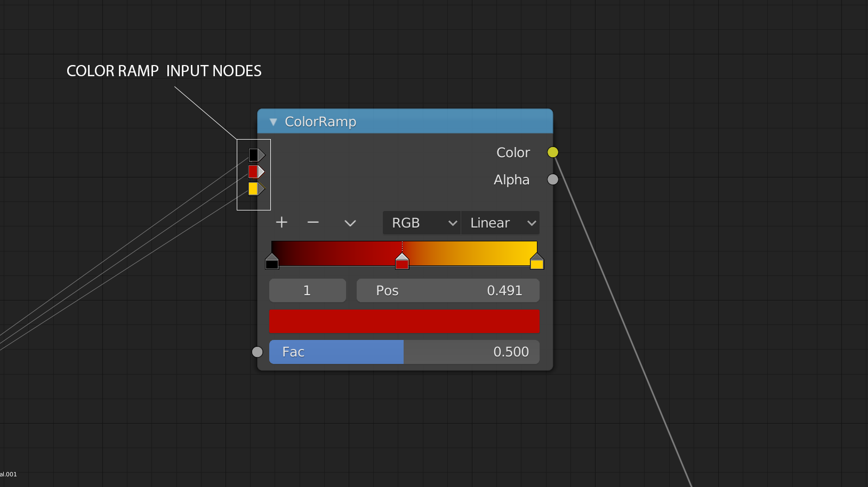868x487 pixels.
Task: Add a new color stop with plus
Action: pos(282,222)
